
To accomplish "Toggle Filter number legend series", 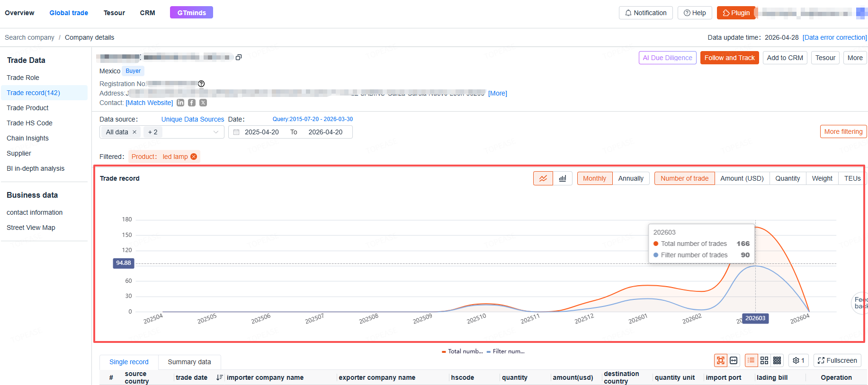I will (506, 351).
